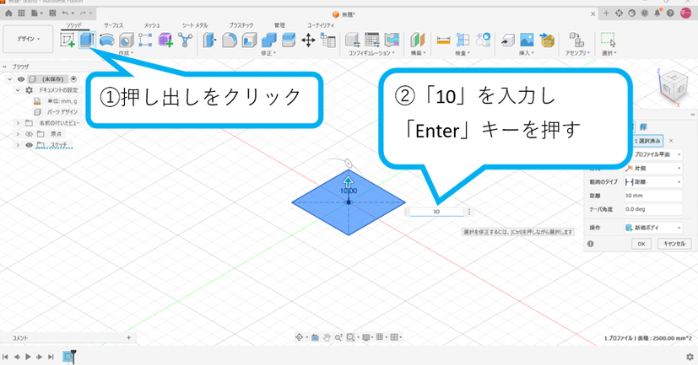Click the Assemble new component icon
698x365 pixels.
pos(576,41)
